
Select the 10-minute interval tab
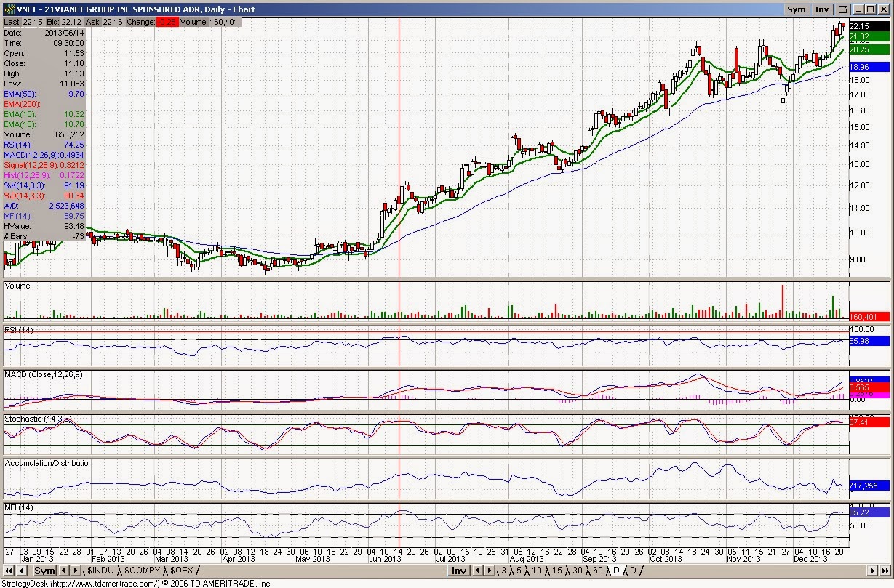[x=537, y=571]
